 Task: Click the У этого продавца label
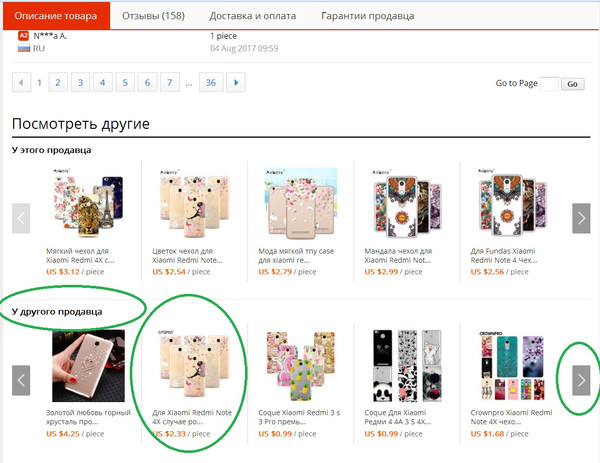pos(51,150)
